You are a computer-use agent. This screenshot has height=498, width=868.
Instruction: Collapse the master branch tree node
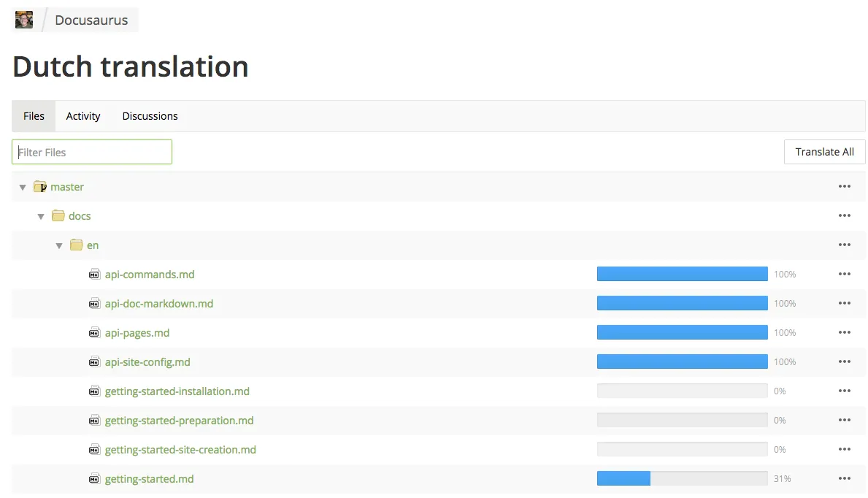point(23,187)
